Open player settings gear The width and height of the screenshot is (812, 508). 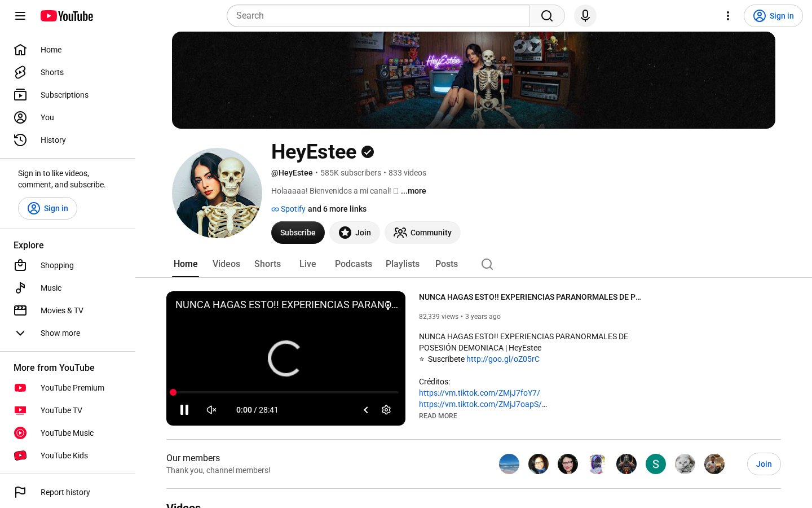386,410
